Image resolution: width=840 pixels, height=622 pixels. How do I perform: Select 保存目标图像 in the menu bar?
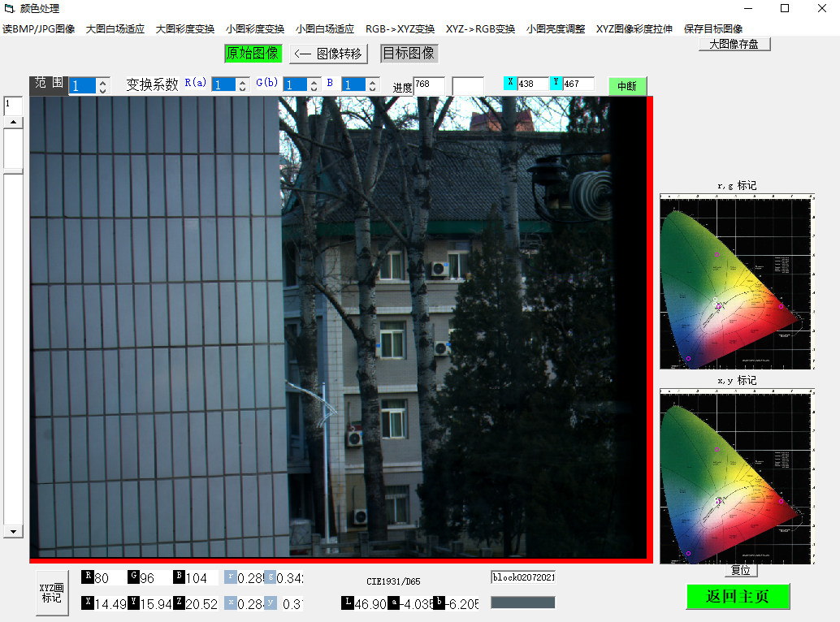pos(712,29)
